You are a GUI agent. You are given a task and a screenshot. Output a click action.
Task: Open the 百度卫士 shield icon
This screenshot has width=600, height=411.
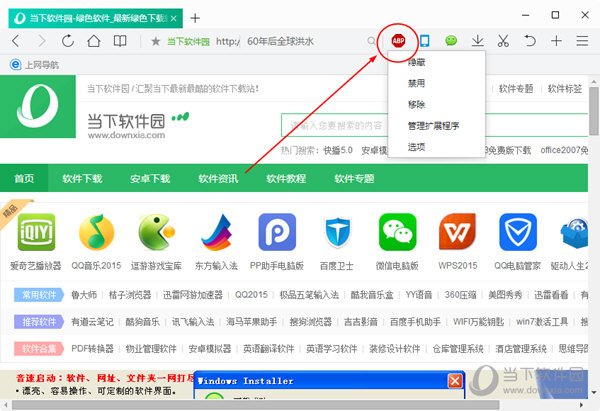pyautogui.click(x=337, y=232)
